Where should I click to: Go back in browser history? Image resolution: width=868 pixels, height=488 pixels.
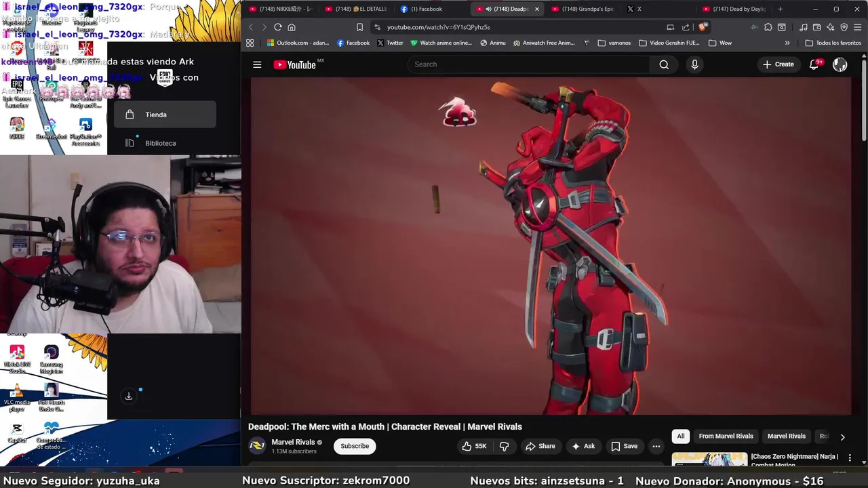pos(251,27)
